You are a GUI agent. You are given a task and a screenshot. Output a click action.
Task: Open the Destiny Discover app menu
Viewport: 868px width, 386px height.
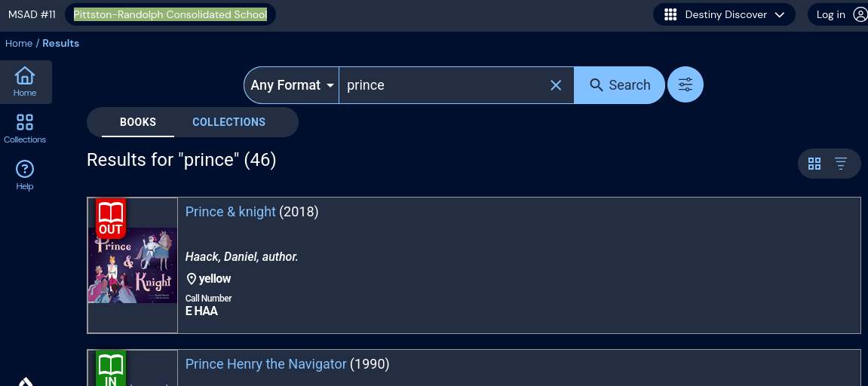(724, 14)
